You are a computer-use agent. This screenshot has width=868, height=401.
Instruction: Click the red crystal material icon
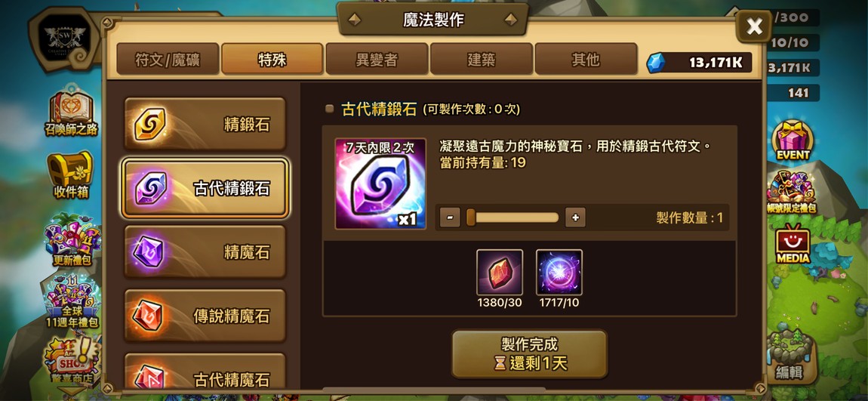pyautogui.click(x=500, y=272)
